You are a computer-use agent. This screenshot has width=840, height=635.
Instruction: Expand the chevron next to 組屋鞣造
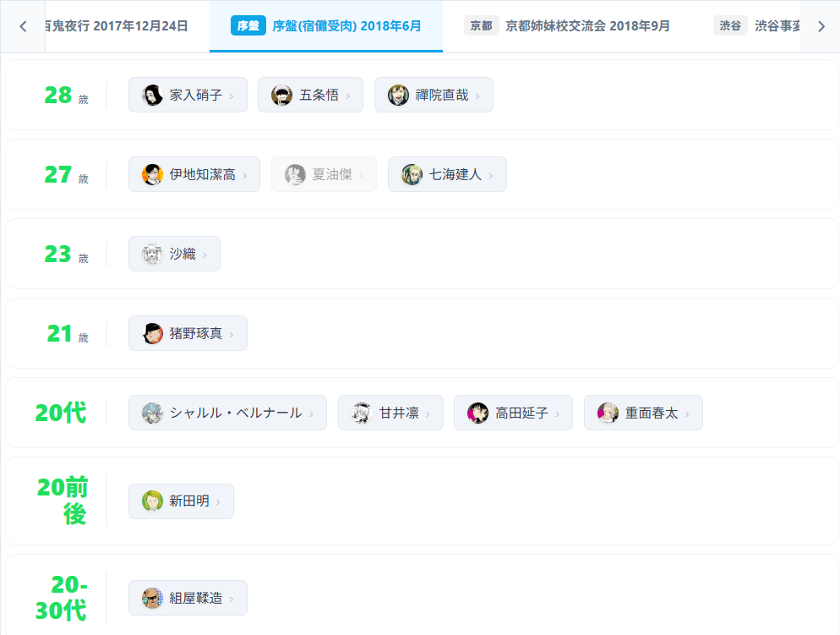point(232,599)
